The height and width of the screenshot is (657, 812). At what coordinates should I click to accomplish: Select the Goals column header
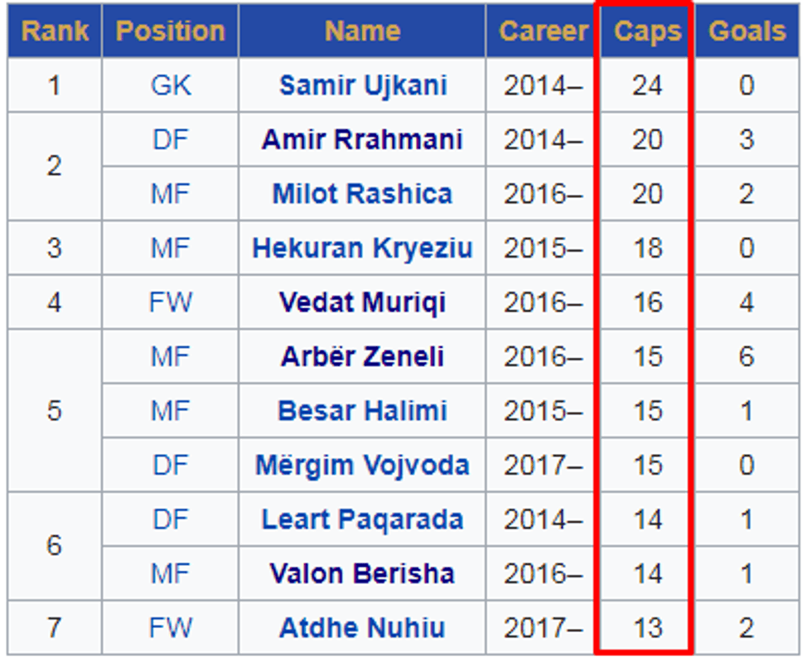pos(747,31)
